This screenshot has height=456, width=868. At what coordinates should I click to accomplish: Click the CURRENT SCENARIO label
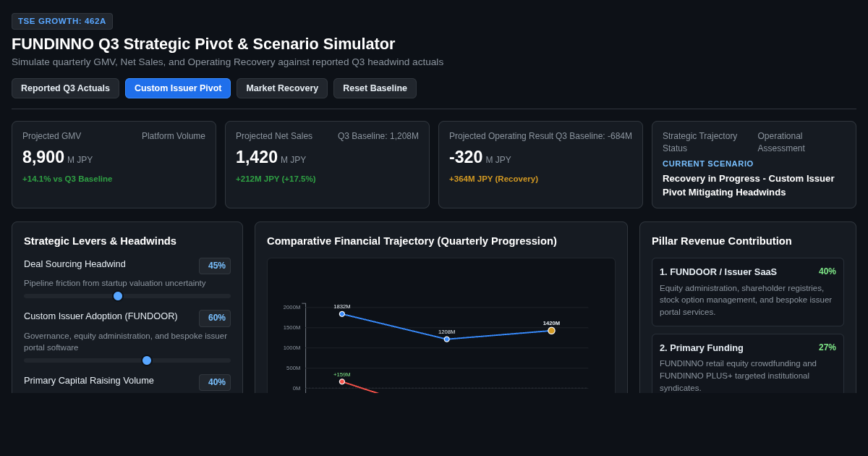tap(708, 164)
